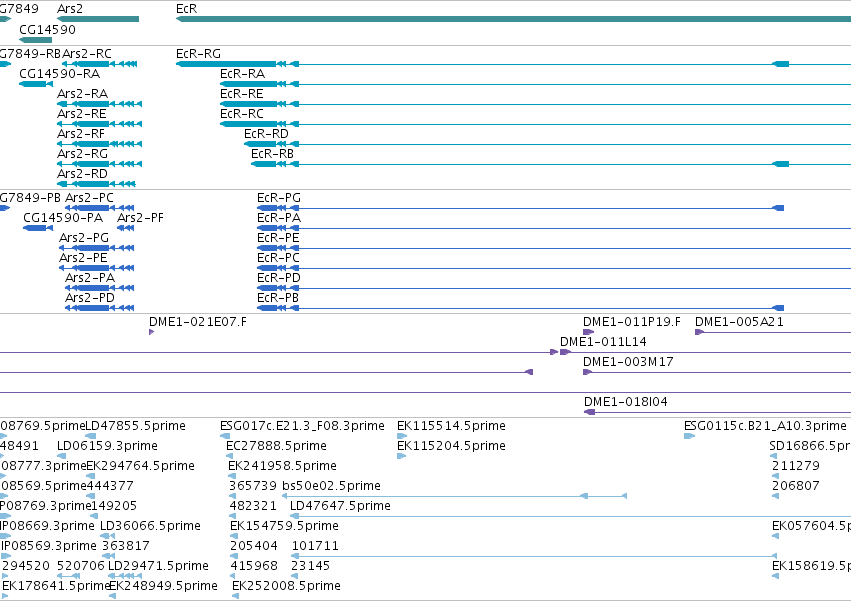Select EST LD36066.5prime label
The height and width of the screenshot is (601, 851).
(x=150, y=526)
